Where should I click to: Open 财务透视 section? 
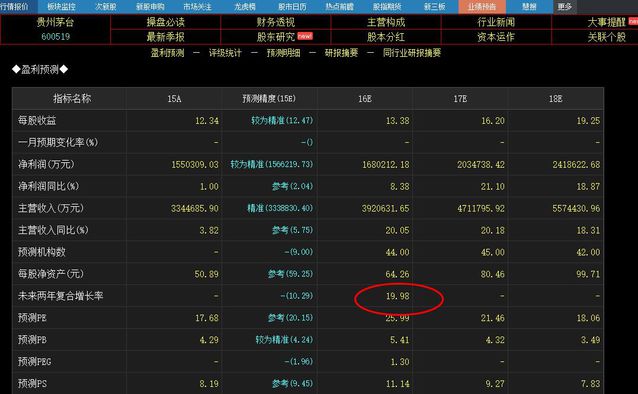coord(275,22)
